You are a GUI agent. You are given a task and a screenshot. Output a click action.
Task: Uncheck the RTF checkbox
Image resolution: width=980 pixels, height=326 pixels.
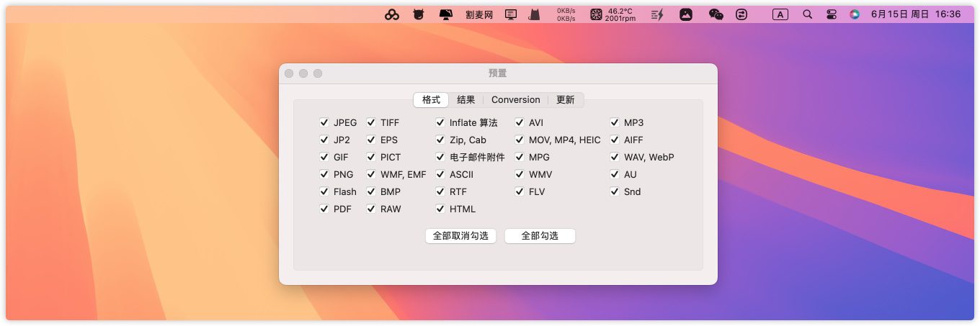[x=440, y=191]
